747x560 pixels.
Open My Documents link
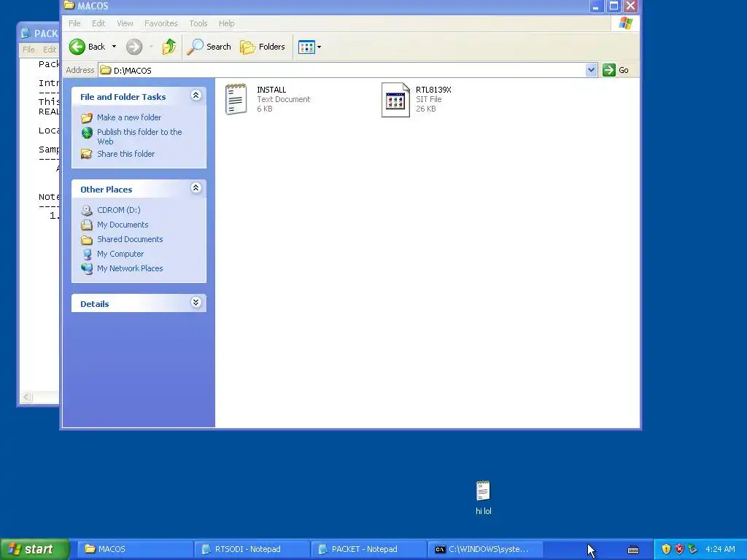(123, 225)
